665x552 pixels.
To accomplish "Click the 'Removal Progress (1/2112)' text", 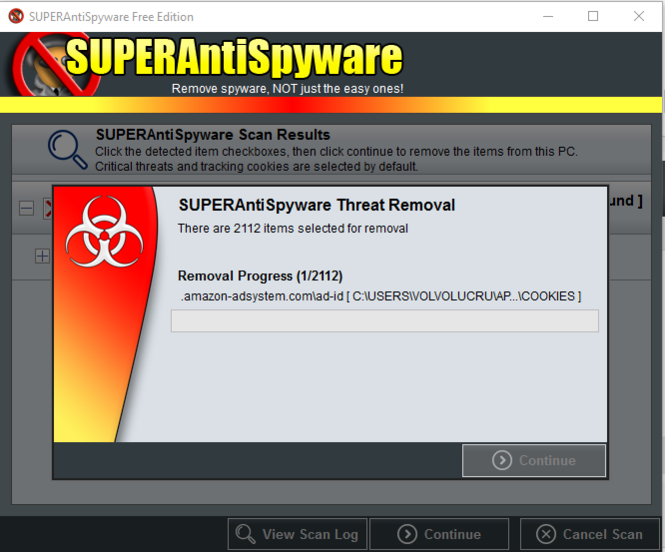I will (260, 276).
